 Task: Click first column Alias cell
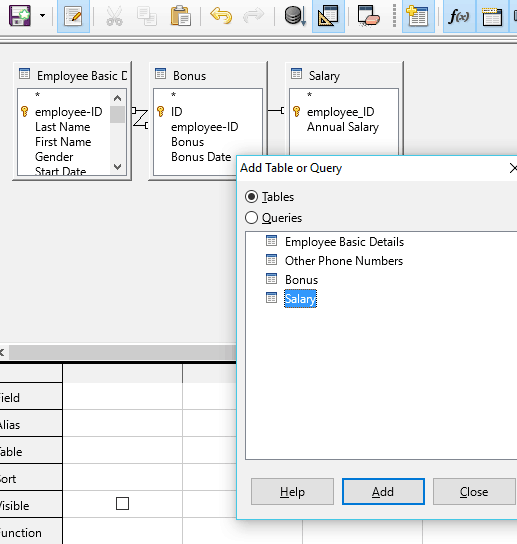coord(122,423)
